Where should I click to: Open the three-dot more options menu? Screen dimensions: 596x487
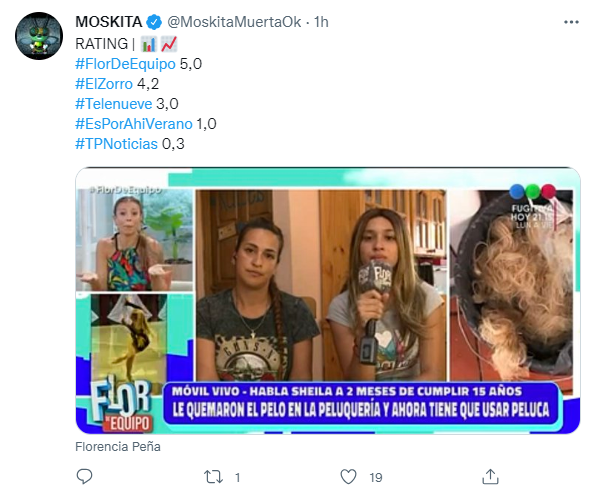571,22
